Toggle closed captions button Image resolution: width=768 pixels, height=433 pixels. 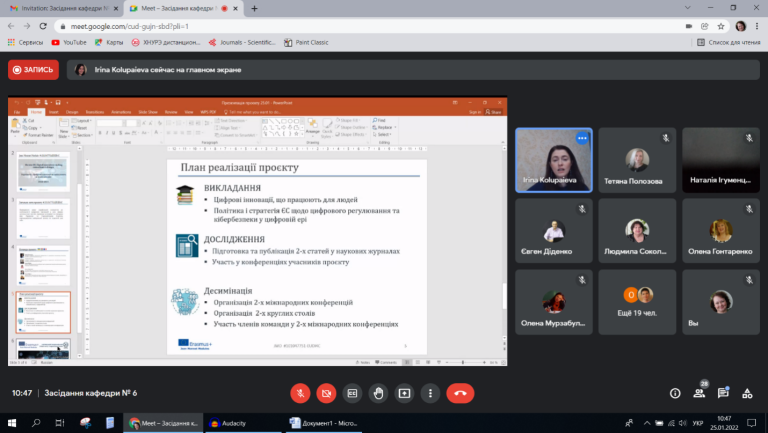click(x=352, y=393)
